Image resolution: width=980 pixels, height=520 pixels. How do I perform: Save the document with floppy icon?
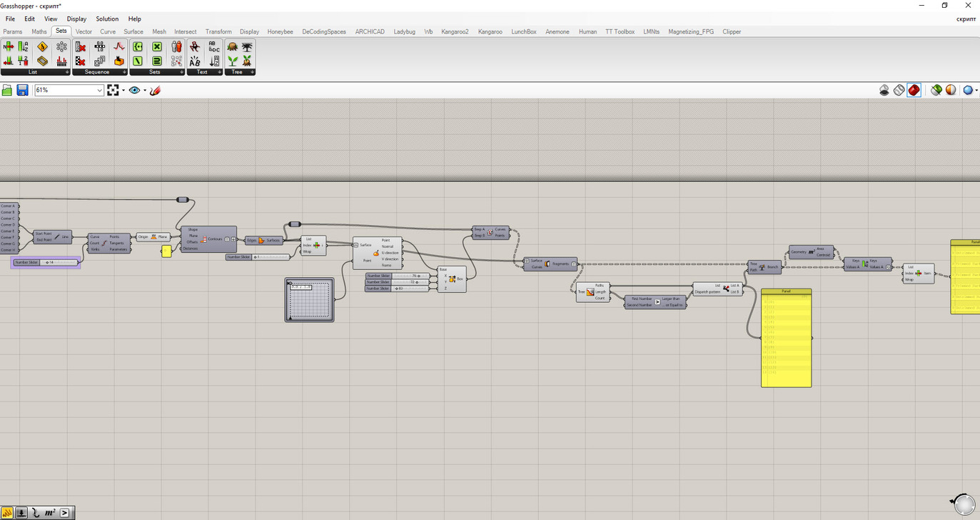22,90
